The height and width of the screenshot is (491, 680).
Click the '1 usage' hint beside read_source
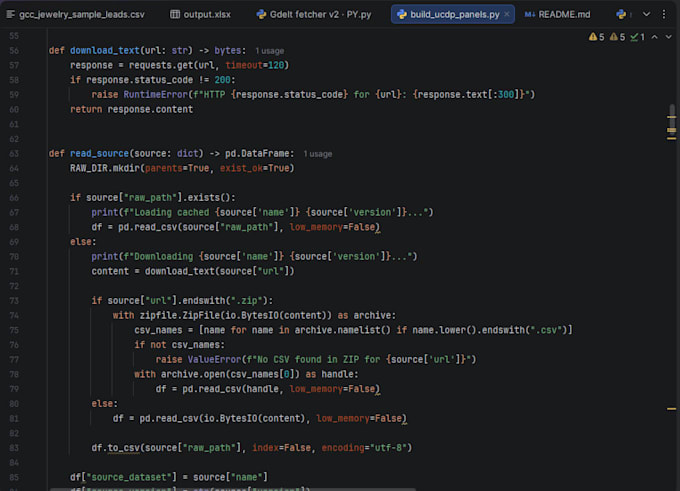(x=317, y=154)
